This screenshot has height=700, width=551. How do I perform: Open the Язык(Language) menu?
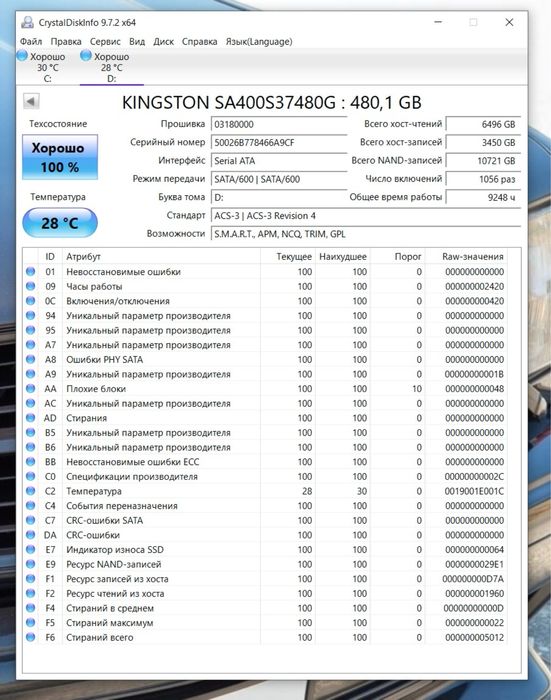pyautogui.click(x=259, y=42)
